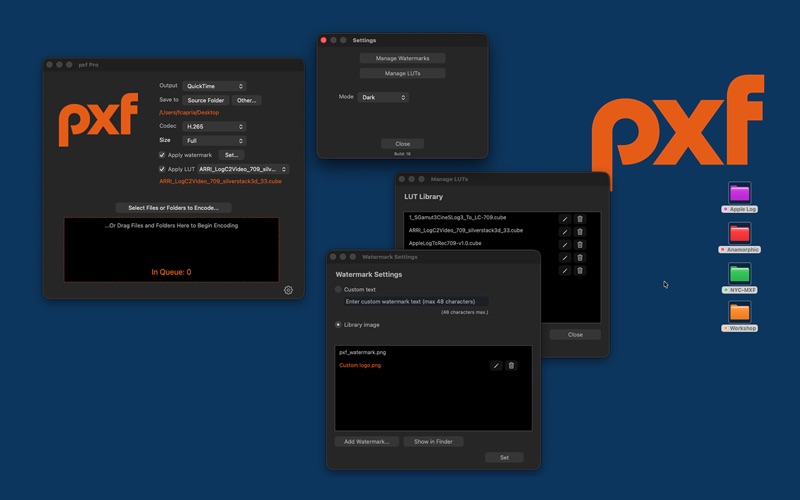Click the /Users/fcapria/Desktop save path
Image resolution: width=800 pixels, height=500 pixels.
(x=189, y=113)
